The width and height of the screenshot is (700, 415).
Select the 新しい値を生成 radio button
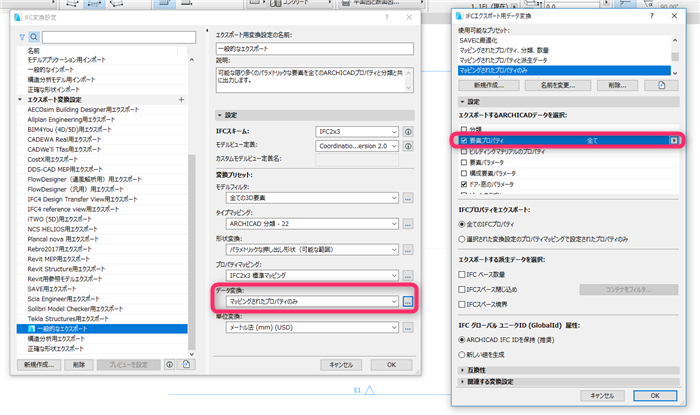pyautogui.click(x=462, y=355)
